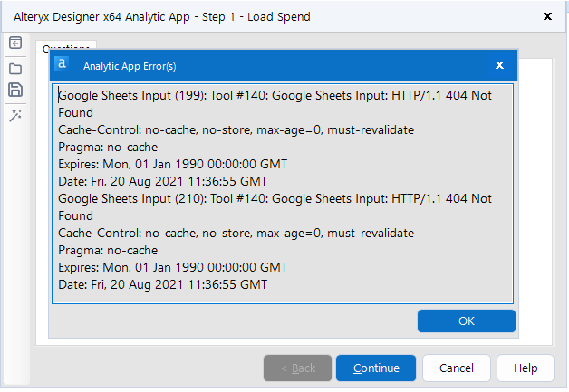Click the save floppy disk icon
Screen dimensions: 569x392
pos(15,90)
